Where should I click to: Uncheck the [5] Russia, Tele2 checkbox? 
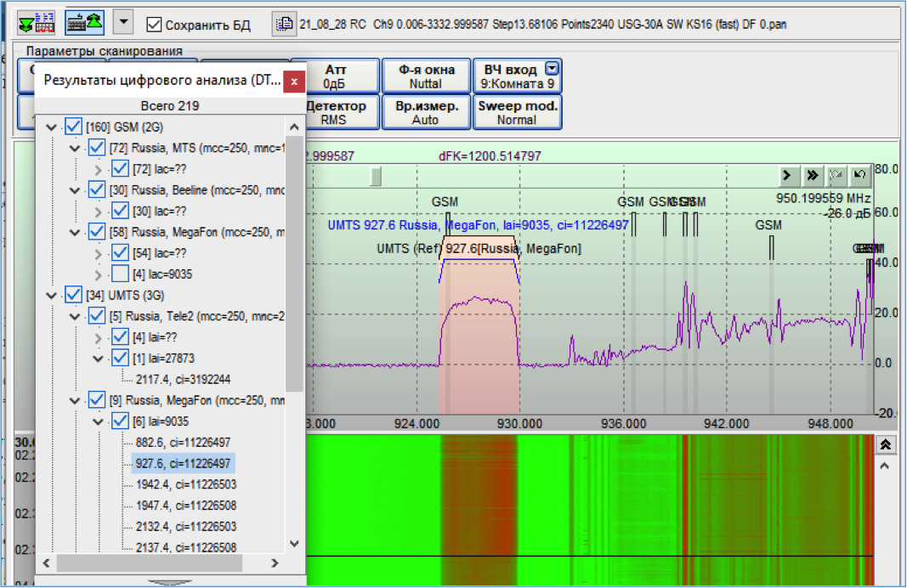click(97, 316)
